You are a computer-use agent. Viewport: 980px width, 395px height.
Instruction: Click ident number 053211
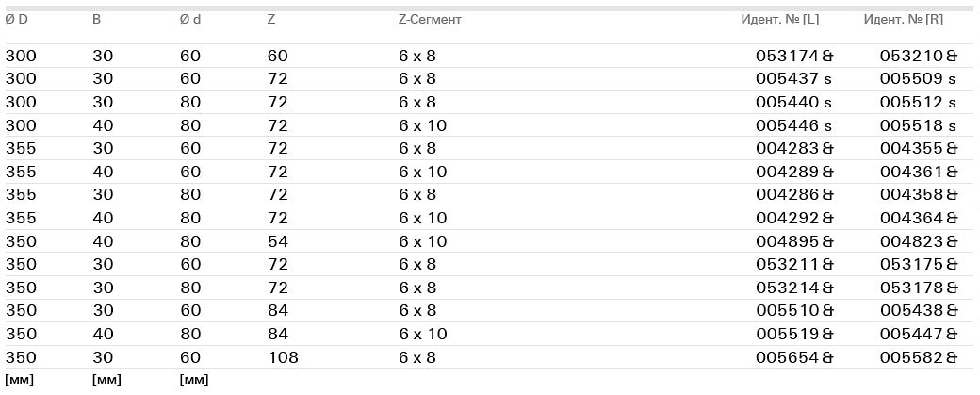click(x=788, y=264)
